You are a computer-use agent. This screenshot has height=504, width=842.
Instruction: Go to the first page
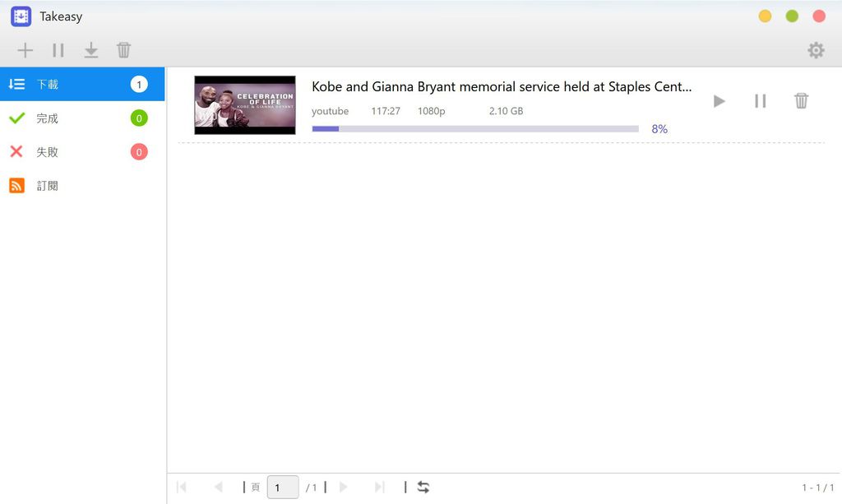click(182, 488)
